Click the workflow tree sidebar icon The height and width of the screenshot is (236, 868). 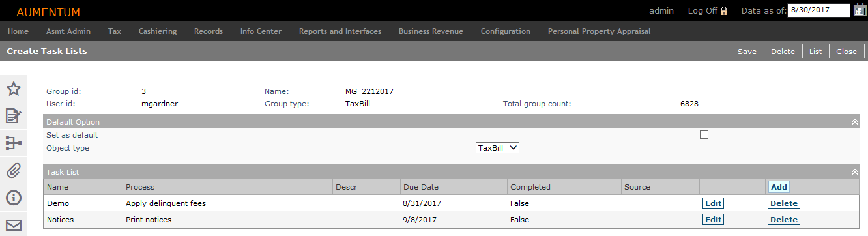[14, 143]
